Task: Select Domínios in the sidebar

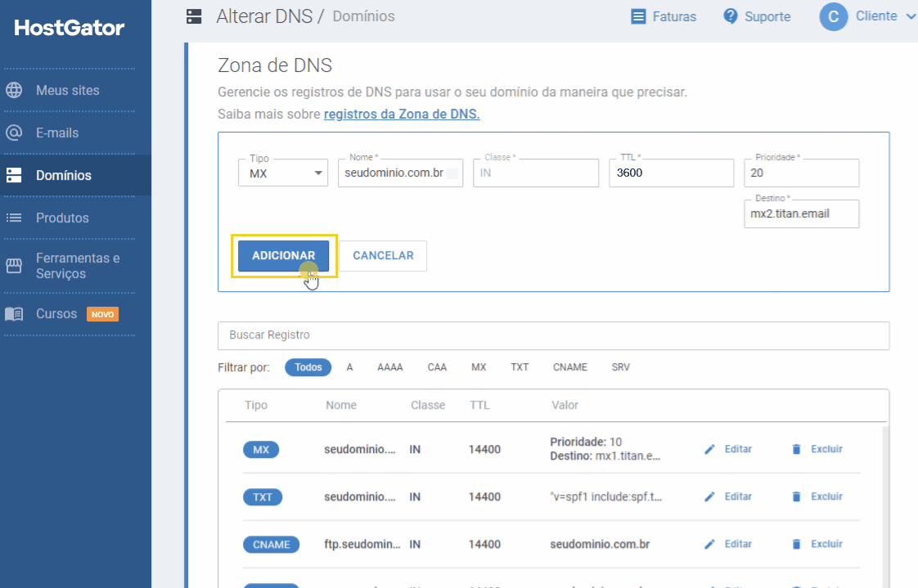Action: click(x=63, y=175)
